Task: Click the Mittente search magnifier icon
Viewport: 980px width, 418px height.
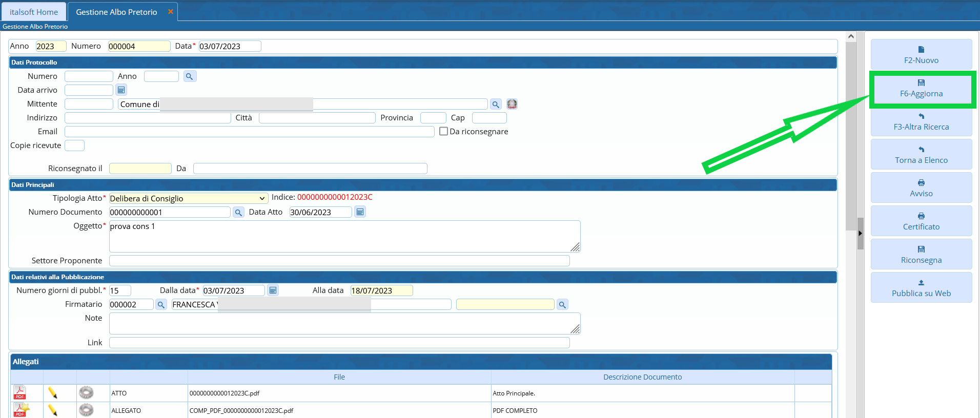Action: 496,104
